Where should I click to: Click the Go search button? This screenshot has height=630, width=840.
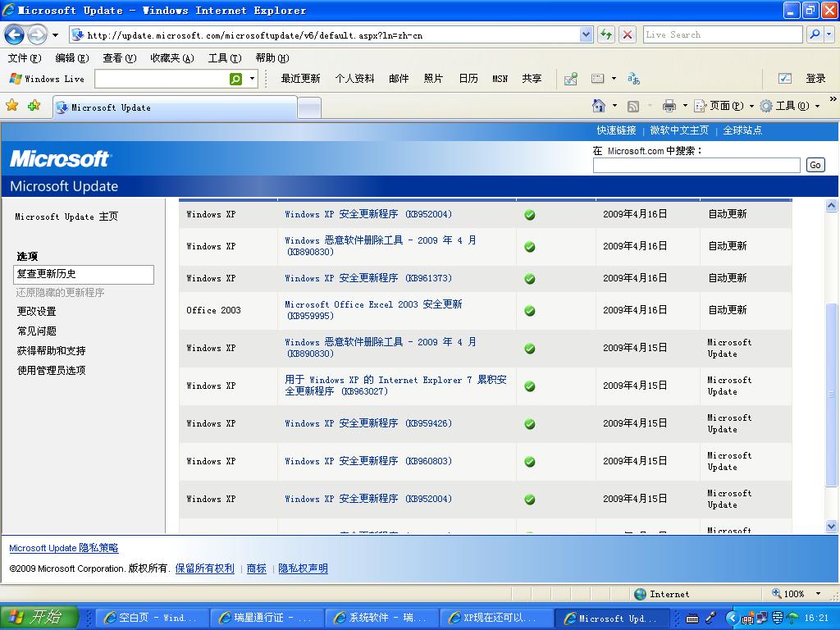click(x=815, y=165)
